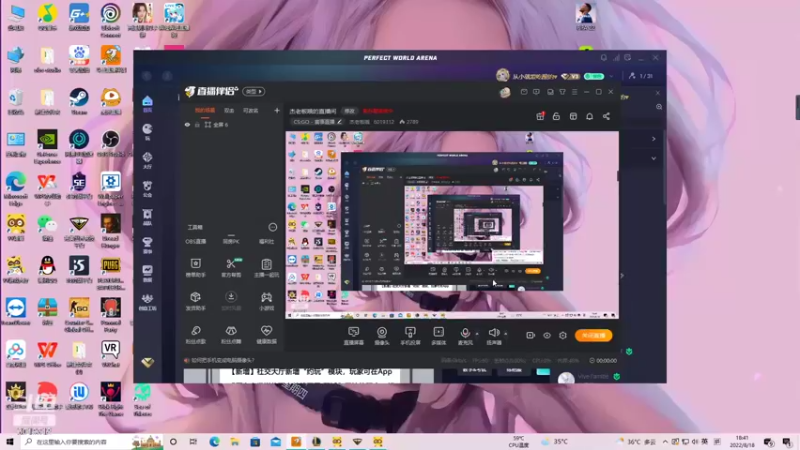Screen dimensions: 800x450
Task: Open File Explorer from taskbar
Action: 235,441
